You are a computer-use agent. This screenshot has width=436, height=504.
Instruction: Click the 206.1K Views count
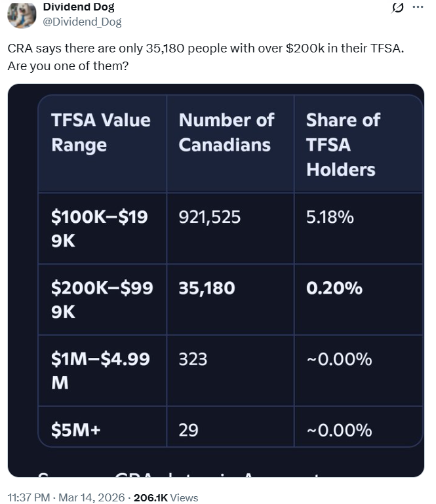pos(165,497)
